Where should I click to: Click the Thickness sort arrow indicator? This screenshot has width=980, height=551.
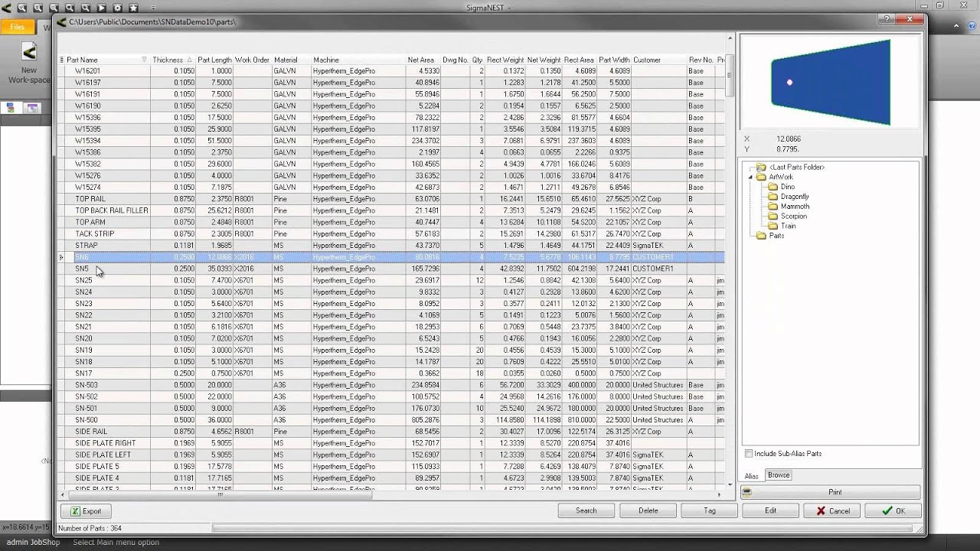pyautogui.click(x=189, y=60)
